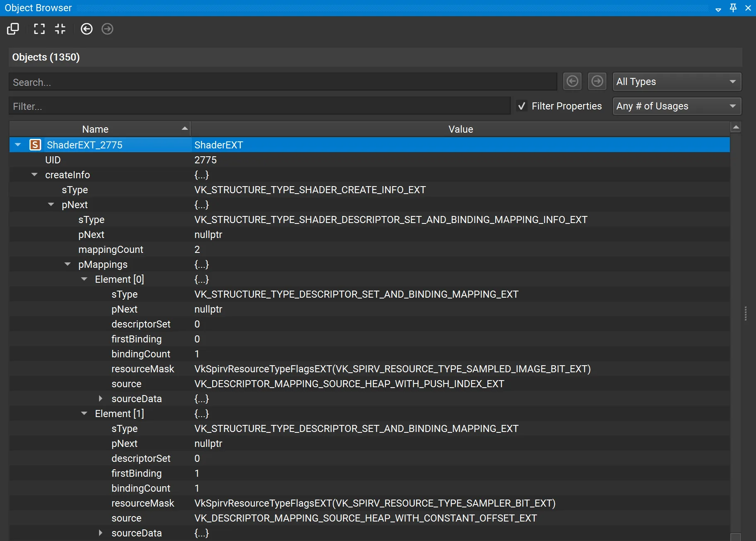The width and height of the screenshot is (756, 541).
Task: Select firstBinding row under Element [1]
Action: coord(369,473)
